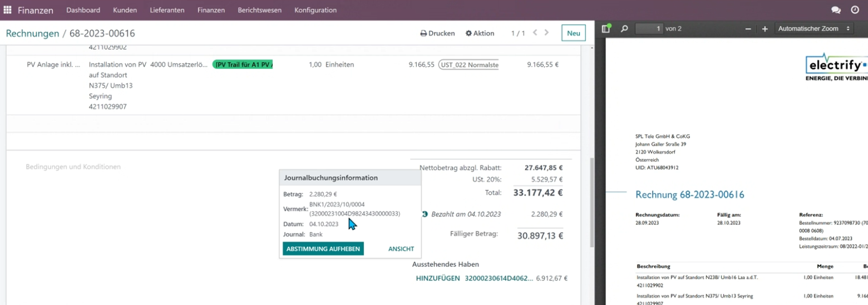Open the Aktion dropdown menu

480,33
